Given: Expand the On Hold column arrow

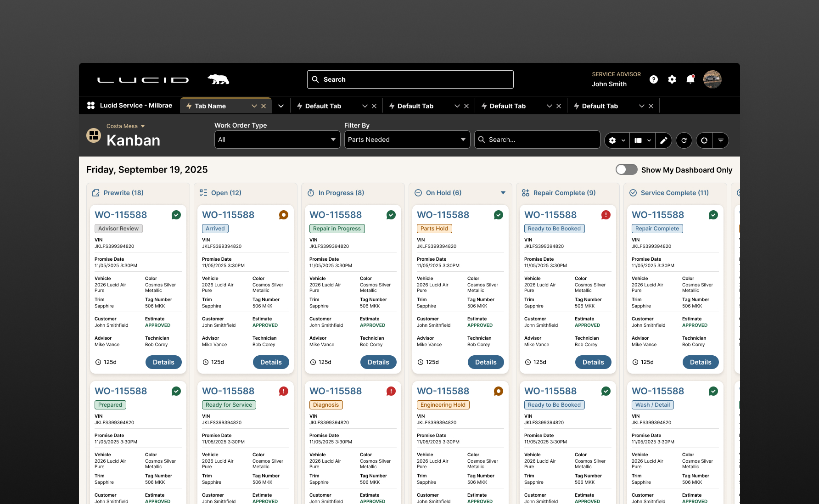Looking at the screenshot, I should tap(503, 193).
